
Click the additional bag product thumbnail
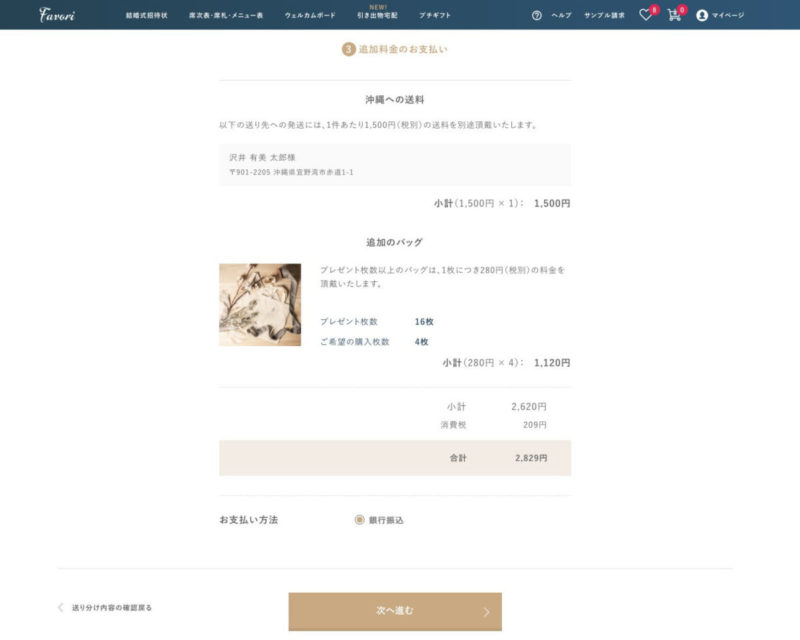260,305
